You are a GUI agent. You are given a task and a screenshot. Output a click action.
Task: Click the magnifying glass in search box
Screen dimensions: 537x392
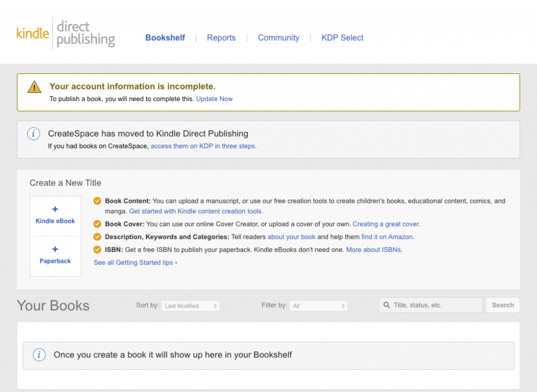(387, 305)
